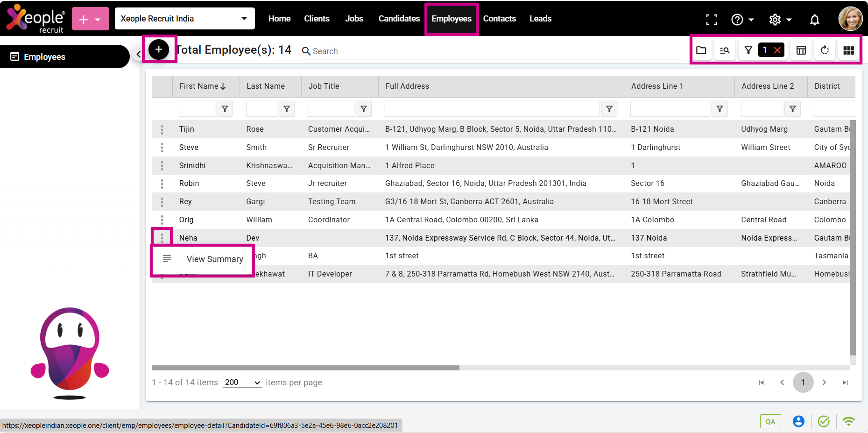Switch to card grid view icon
The height and width of the screenshot is (433, 868).
848,50
